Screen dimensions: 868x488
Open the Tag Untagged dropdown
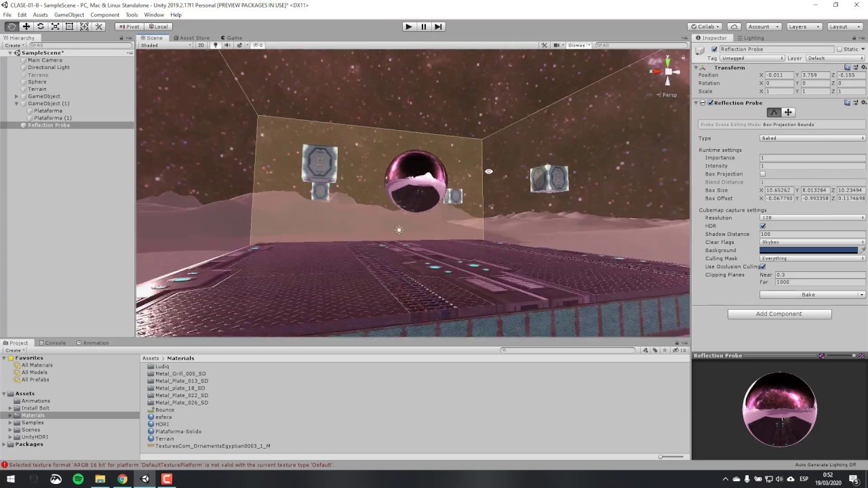[752, 58]
